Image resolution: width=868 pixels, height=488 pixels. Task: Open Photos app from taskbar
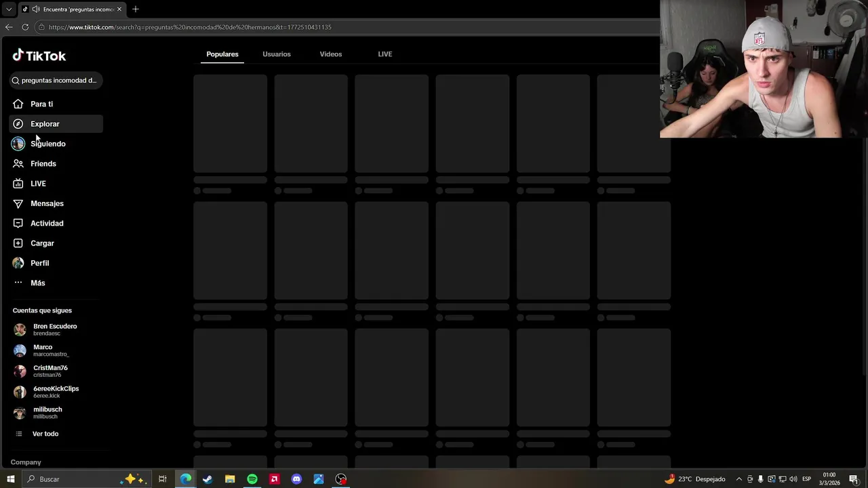tap(319, 479)
